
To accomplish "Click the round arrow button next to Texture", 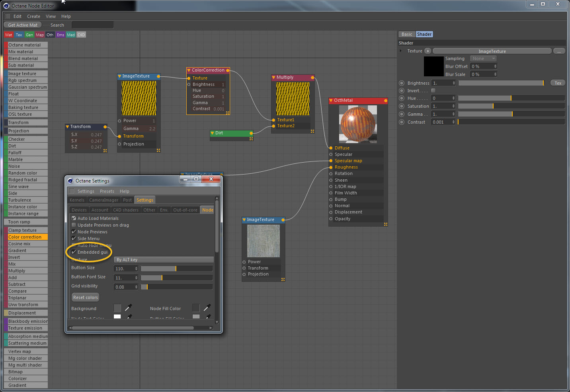I will click(x=428, y=51).
